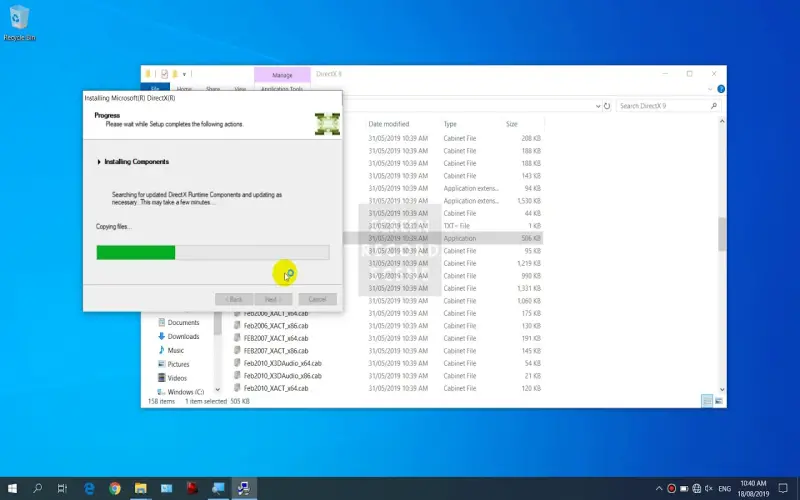The width and height of the screenshot is (800, 500).
Task: Click the network globe tray icon
Action: [696, 488]
